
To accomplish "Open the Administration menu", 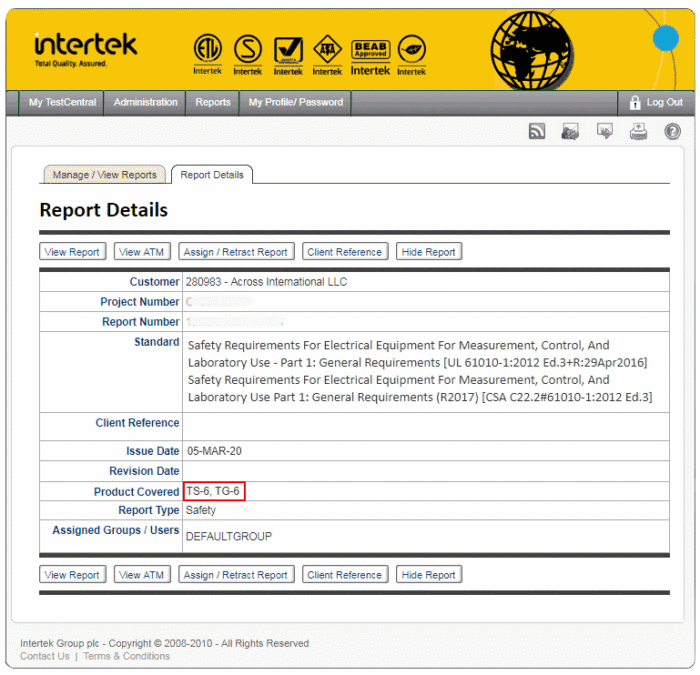I will (145, 102).
